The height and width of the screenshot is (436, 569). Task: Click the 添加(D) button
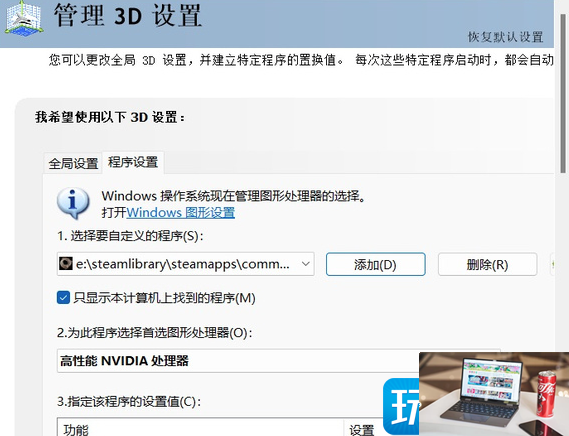point(376,264)
